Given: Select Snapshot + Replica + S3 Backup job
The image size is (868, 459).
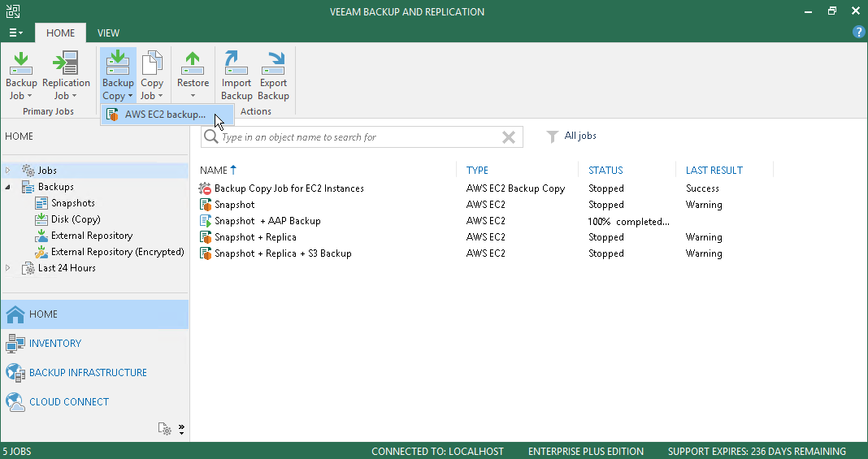Looking at the screenshot, I should click(x=283, y=253).
